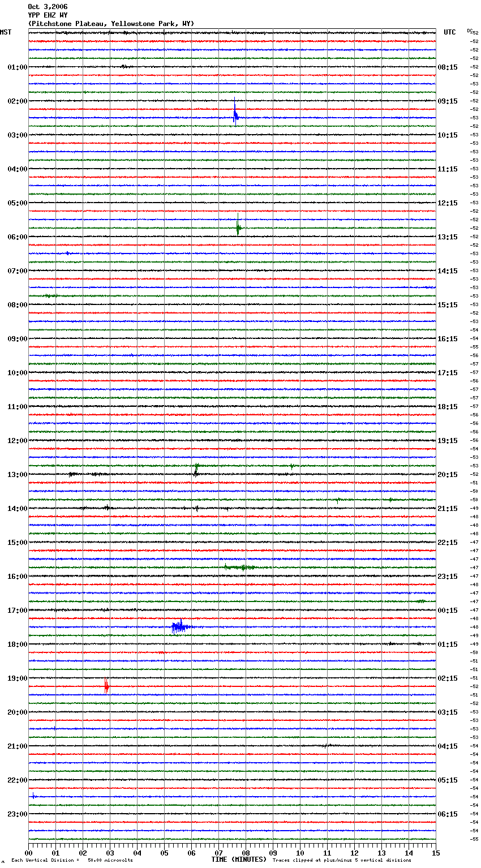The height and width of the screenshot is (868, 481).
Task: Click the 10 minute axis tick label
Action: [300, 853]
